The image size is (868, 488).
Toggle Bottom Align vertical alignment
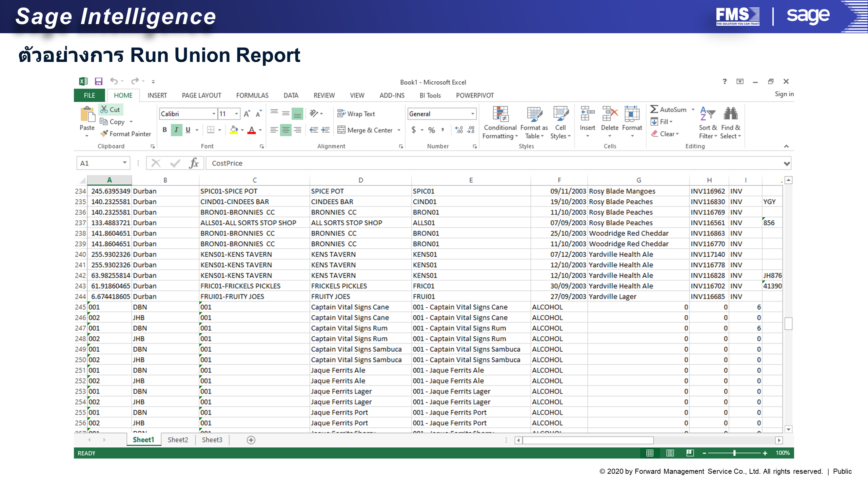(x=297, y=114)
